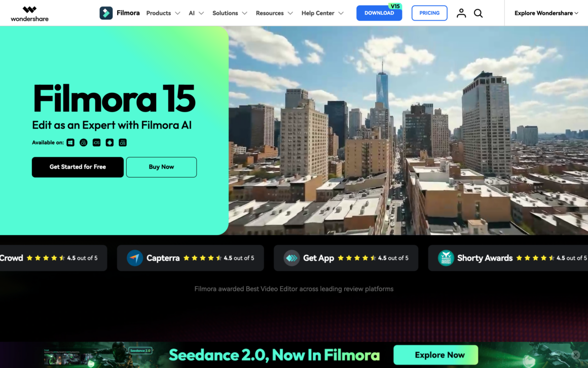Click the Capterra review platform icon
The image size is (588, 368).
pos(135,258)
